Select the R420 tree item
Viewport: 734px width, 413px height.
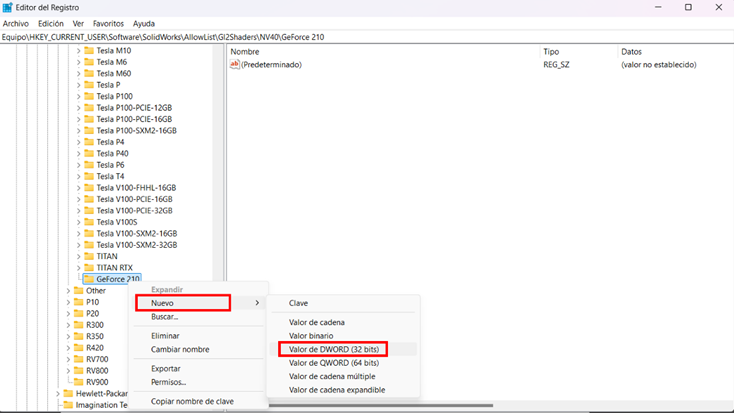(x=95, y=348)
